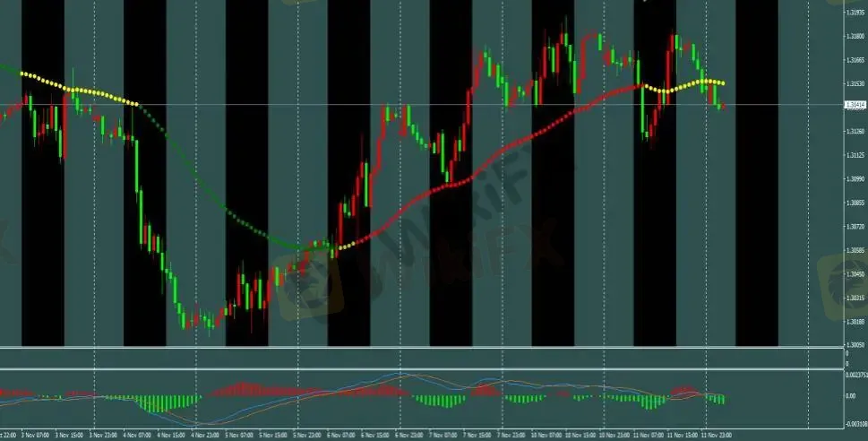The image size is (868, 441).
Task: Click the 1.31414 current price label
Action: [855, 104]
